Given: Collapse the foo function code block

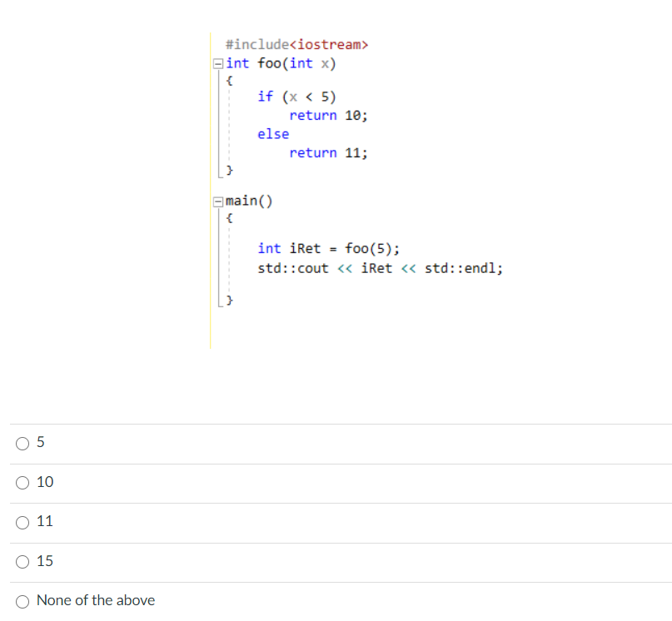Looking at the screenshot, I should coord(217,62).
